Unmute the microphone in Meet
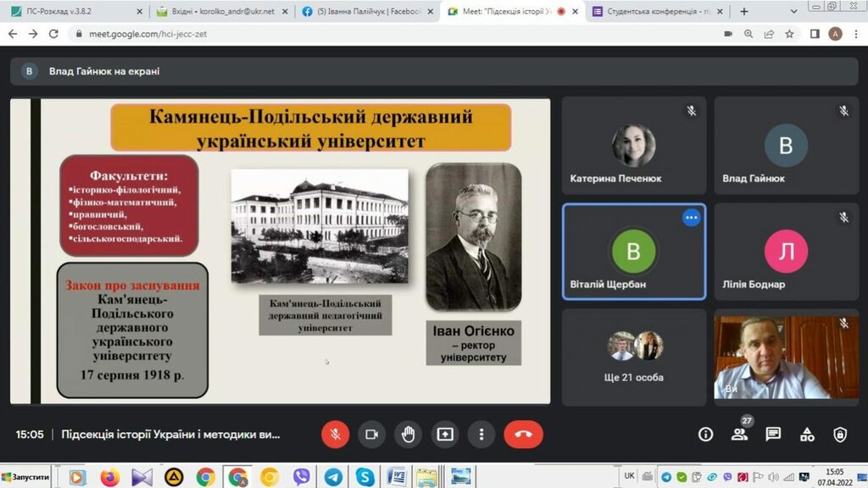This screenshot has height=488, width=868. [x=335, y=435]
